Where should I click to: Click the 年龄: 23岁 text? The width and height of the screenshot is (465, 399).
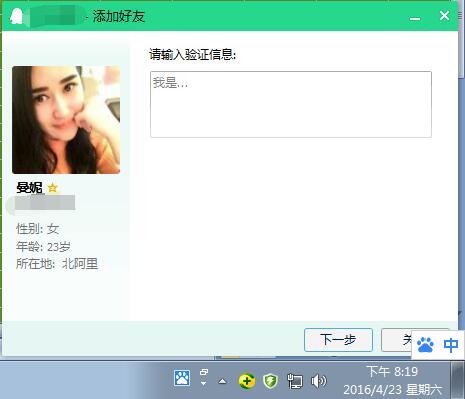(43, 247)
